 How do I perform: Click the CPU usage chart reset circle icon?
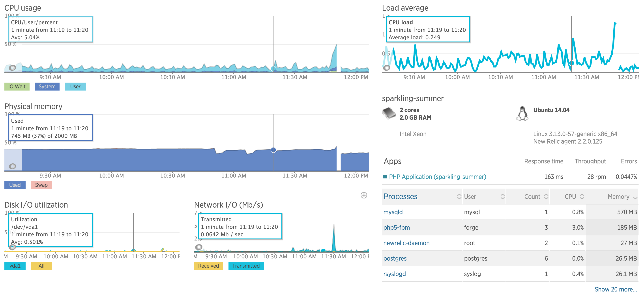click(x=12, y=68)
